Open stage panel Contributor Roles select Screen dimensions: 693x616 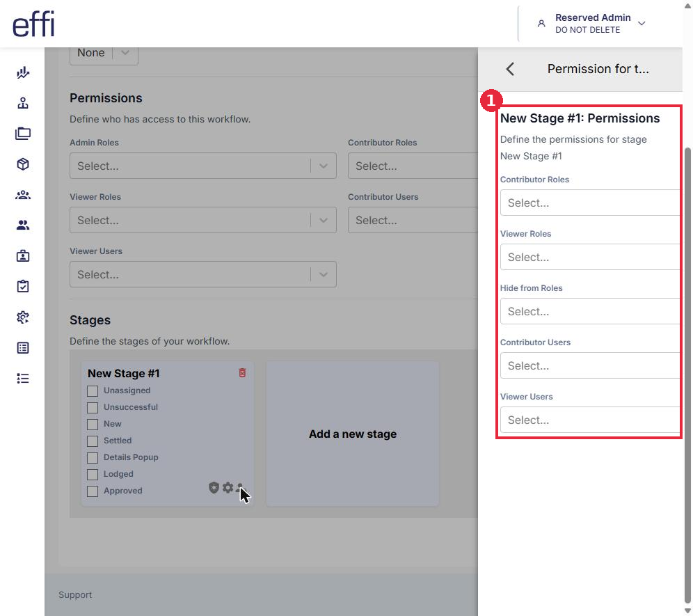[591, 203]
